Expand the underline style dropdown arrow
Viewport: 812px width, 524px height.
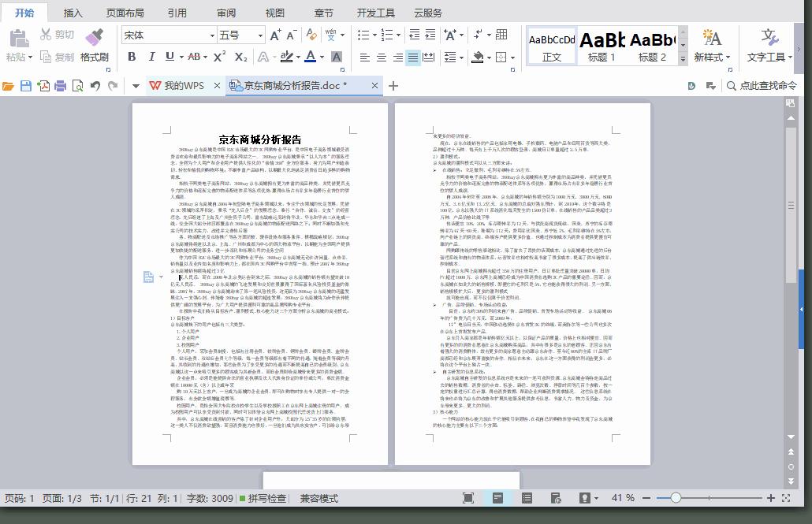[x=181, y=57]
